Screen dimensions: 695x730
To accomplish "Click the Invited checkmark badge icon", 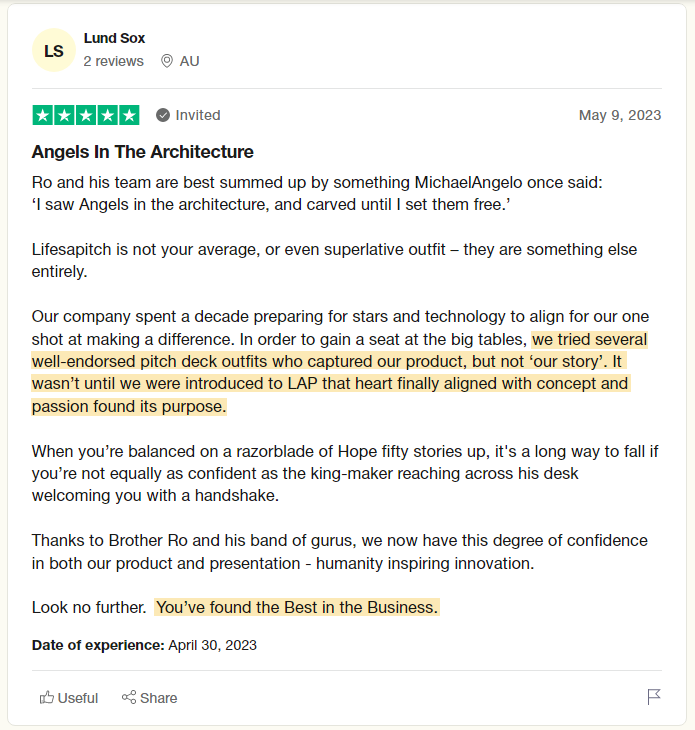I will pos(163,115).
